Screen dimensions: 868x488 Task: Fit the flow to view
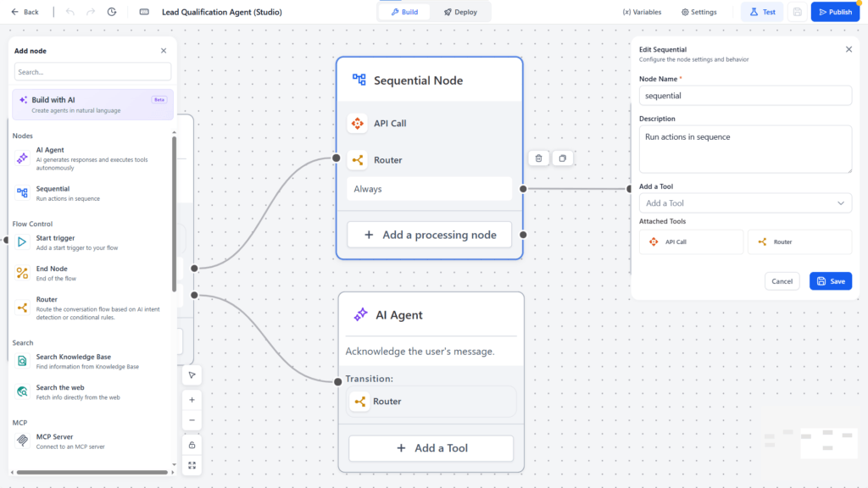pyautogui.click(x=192, y=465)
